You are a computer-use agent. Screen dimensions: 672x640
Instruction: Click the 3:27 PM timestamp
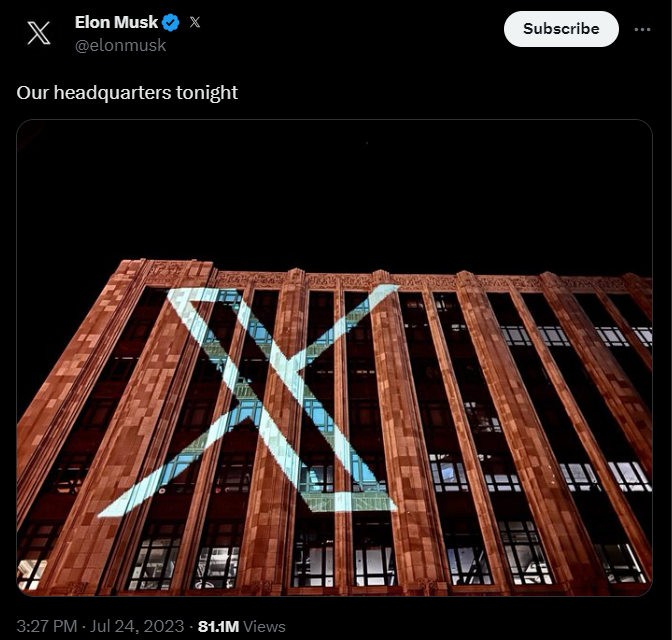pyautogui.click(x=49, y=626)
